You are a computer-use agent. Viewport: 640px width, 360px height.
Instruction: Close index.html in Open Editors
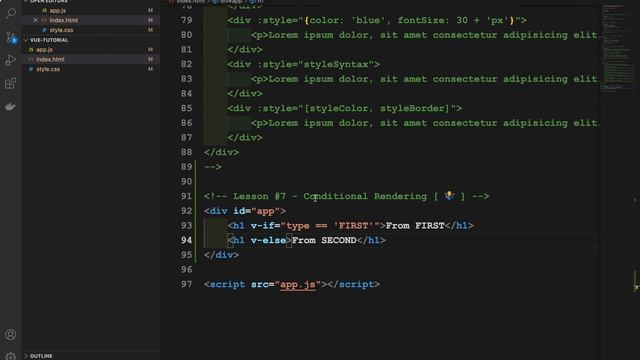[x=35, y=20]
